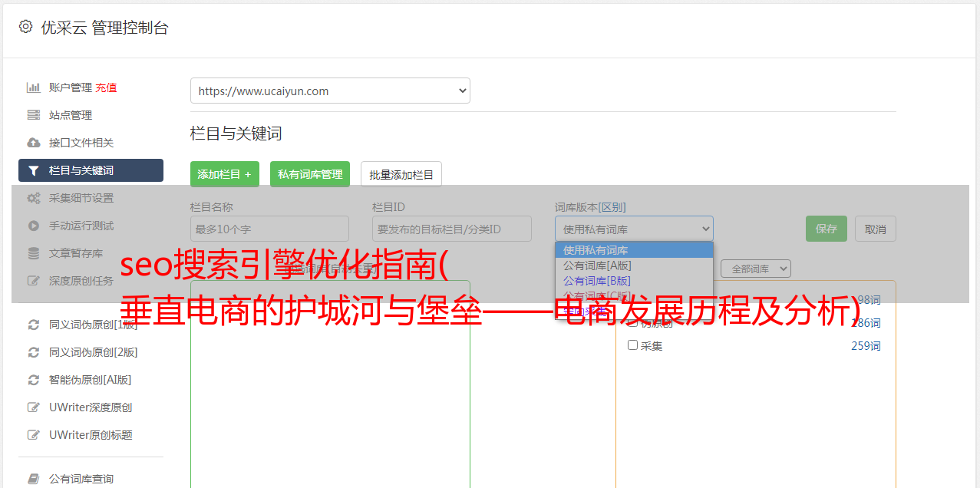Open the https://www.ucaiyun.com site dropdown

coord(330,91)
